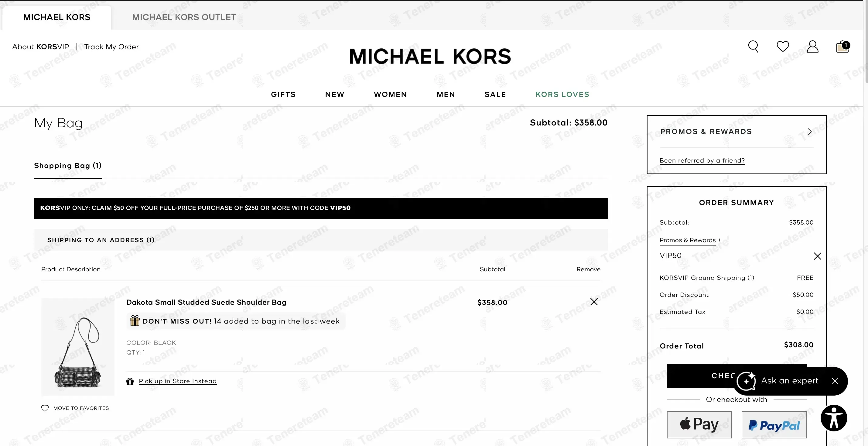Expand Promos & Rewards in order summary
This screenshot has height=446, width=868.
(690, 240)
